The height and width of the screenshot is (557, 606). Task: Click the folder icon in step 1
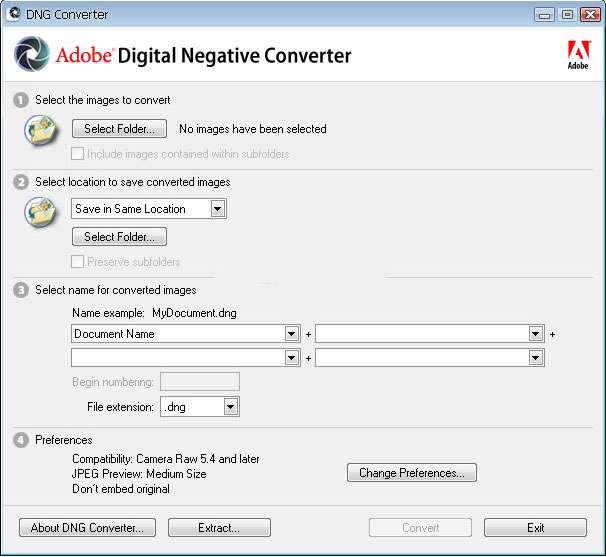[x=41, y=131]
